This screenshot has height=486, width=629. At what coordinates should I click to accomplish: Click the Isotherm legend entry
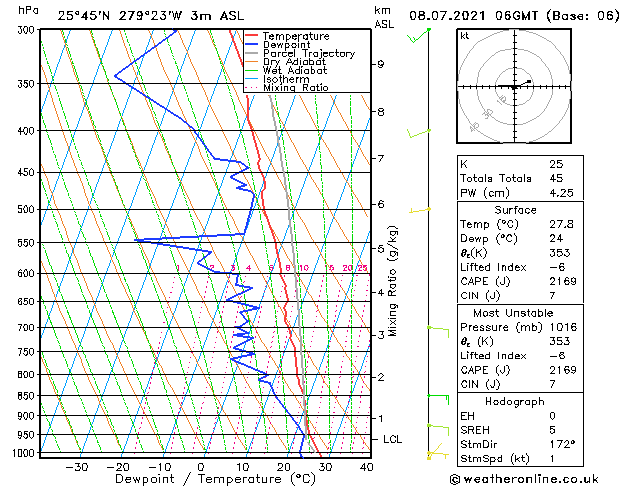coord(286,79)
